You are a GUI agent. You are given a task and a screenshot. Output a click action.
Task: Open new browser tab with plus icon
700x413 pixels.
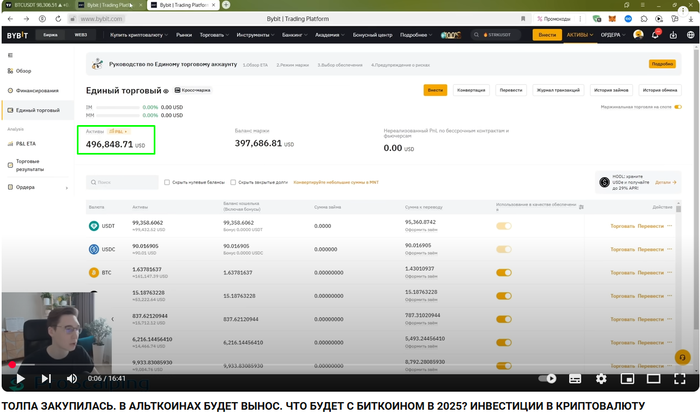click(226, 5)
